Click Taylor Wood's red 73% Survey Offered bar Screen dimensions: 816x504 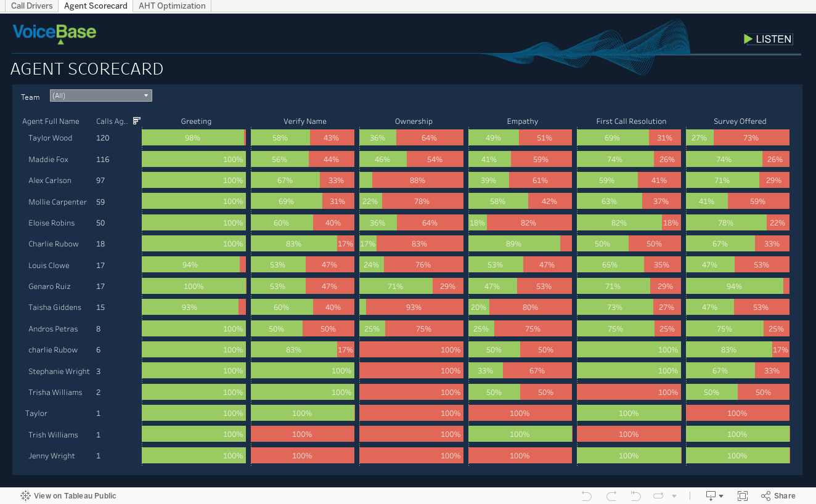(751, 138)
